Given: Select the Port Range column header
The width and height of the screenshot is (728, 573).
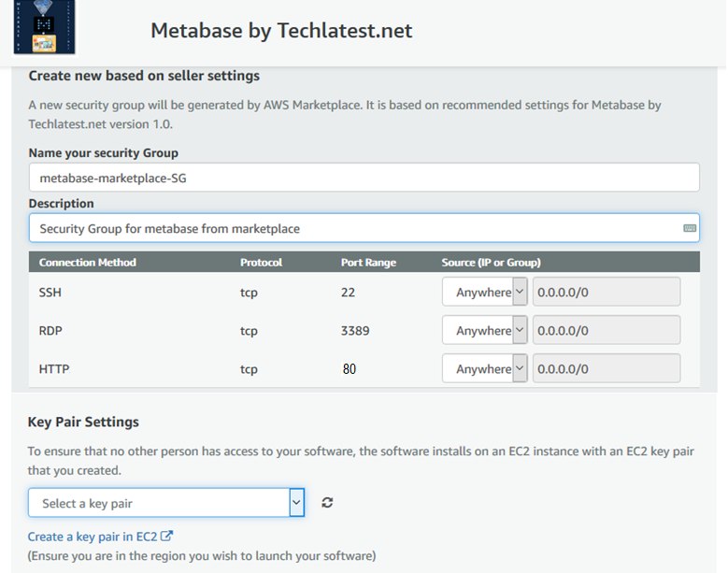Looking at the screenshot, I should (x=368, y=263).
